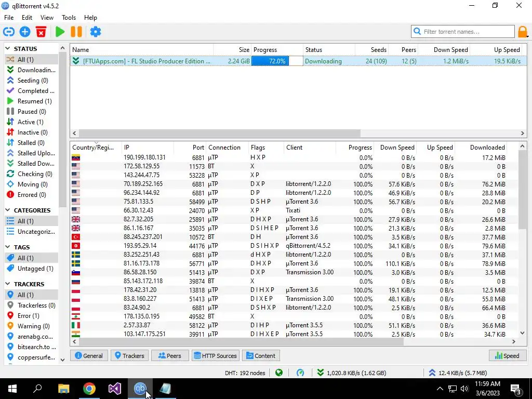Switch to the Peers tab
Viewport: 532px width, 399px height.
[x=170, y=356]
